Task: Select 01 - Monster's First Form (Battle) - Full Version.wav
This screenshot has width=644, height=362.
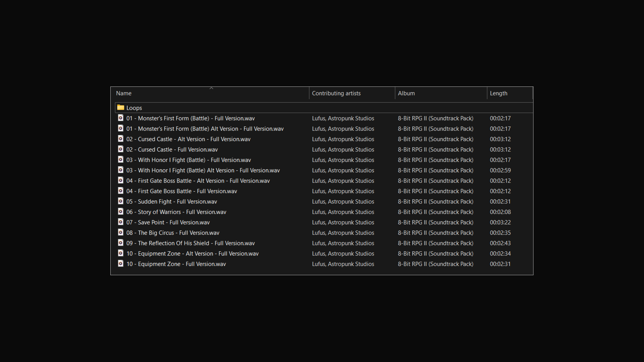Action: tap(190, 118)
